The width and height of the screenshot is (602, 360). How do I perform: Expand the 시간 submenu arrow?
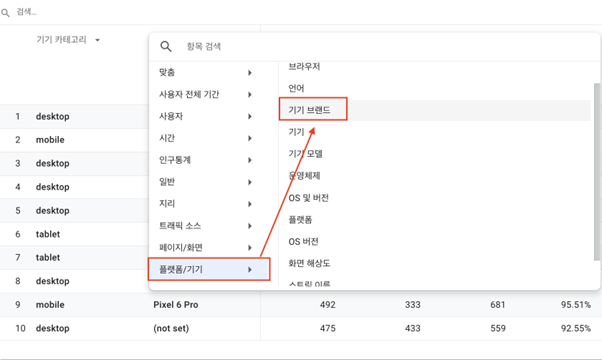coord(250,138)
